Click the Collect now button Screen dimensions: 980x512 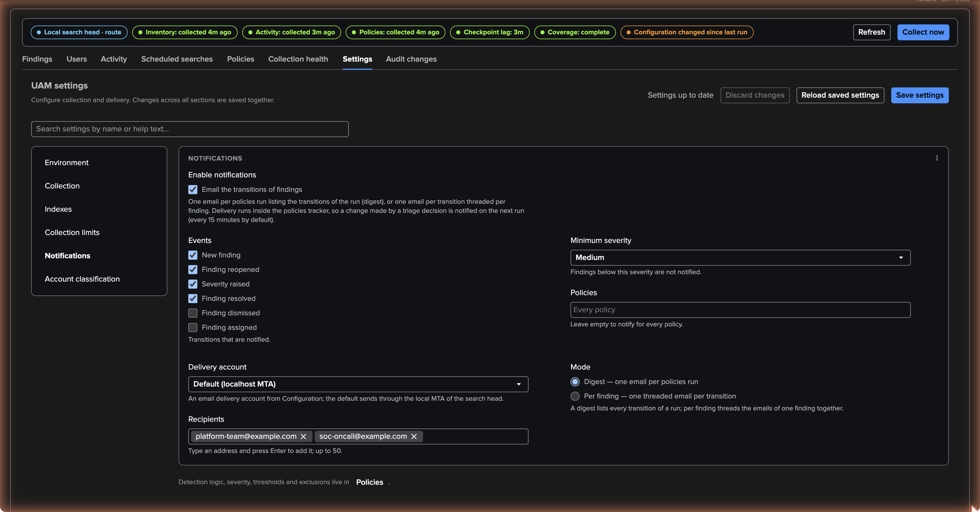923,32
